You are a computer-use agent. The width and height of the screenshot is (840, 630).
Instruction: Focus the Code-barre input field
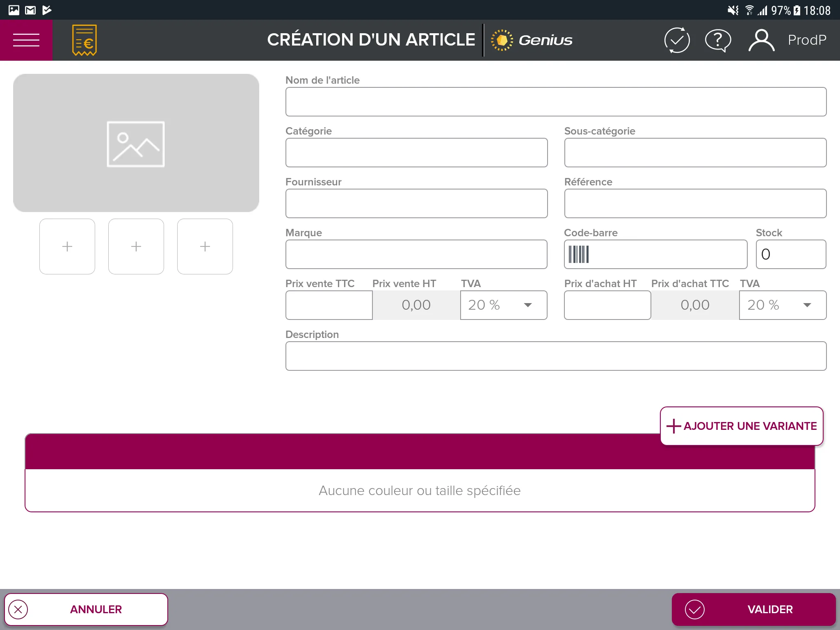pyautogui.click(x=655, y=254)
